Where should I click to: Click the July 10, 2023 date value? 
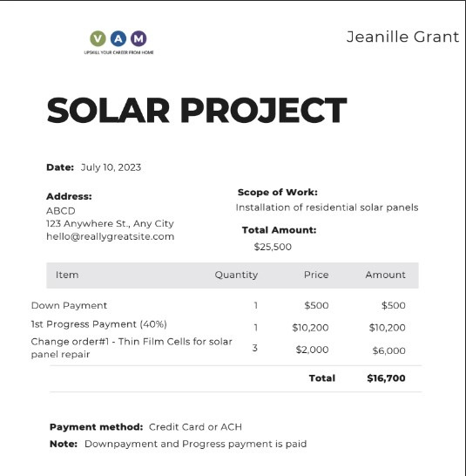click(x=111, y=167)
